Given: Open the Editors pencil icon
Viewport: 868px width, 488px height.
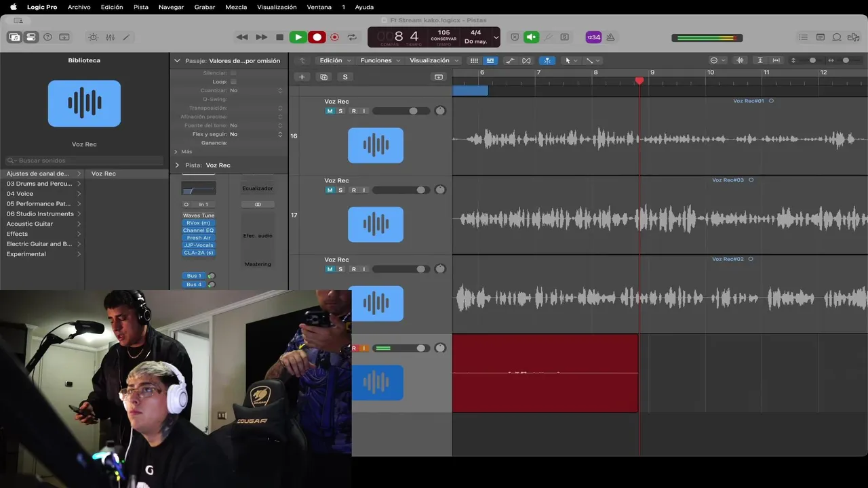Looking at the screenshot, I should tap(126, 37).
